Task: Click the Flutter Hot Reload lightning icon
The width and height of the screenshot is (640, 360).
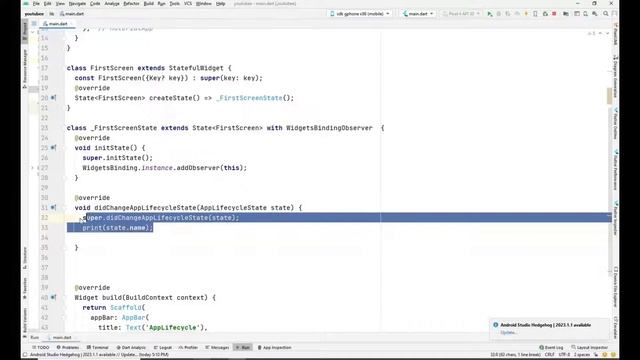Action: [x=526, y=13]
